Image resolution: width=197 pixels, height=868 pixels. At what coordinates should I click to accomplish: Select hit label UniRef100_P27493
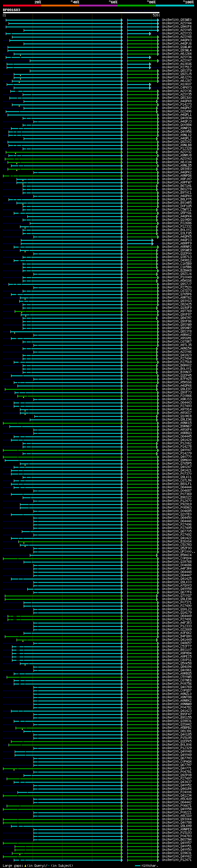click(x=177, y=406)
